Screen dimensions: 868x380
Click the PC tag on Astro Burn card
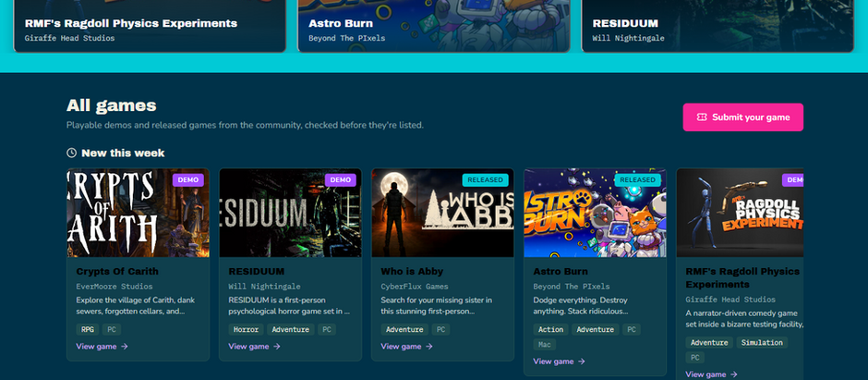pyautogui.click(x=632, y=329)
